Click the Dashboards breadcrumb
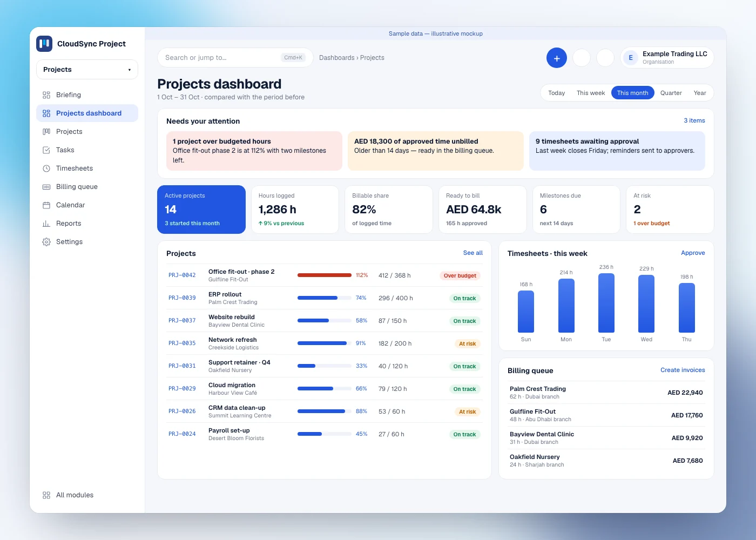756x540 pixels. click(336, 58)
